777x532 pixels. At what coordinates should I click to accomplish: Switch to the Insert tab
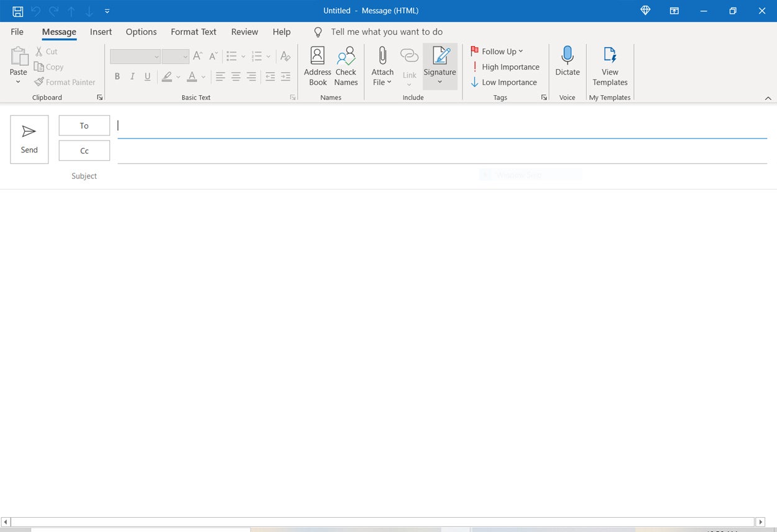tap(101, 32)
